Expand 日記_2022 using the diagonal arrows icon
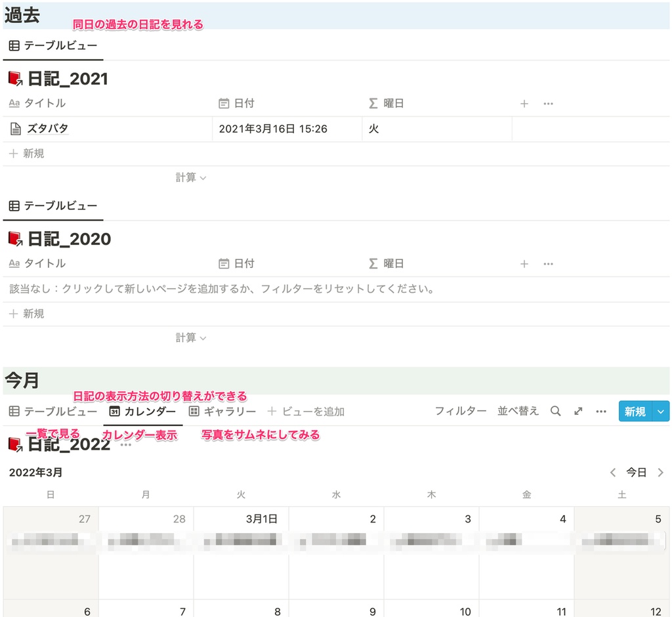Screen dimensions: 672x617 578,411
